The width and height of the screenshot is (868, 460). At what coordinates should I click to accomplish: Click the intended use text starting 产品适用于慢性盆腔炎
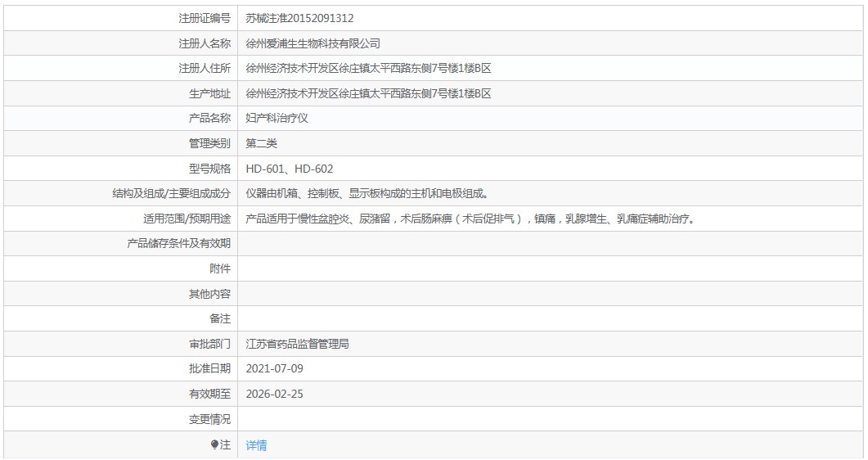tap(470, 219)
